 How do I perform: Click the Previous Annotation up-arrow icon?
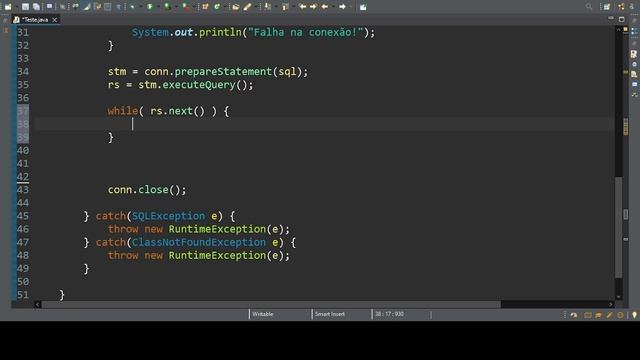pyautogui.click(x=285, y=7)
